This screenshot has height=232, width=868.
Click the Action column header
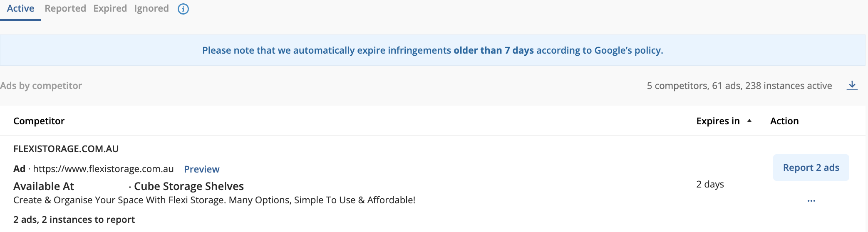(784, 121)
